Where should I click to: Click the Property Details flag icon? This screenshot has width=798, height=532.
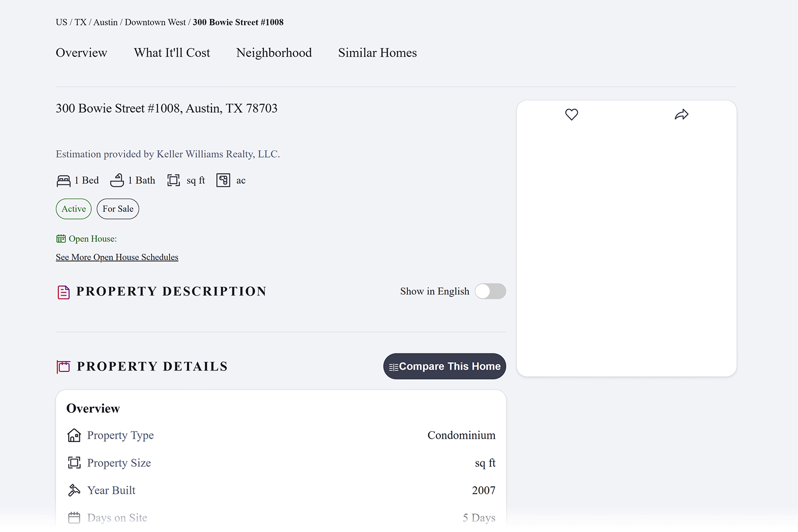pyautogui.click(x=63, y=366)
